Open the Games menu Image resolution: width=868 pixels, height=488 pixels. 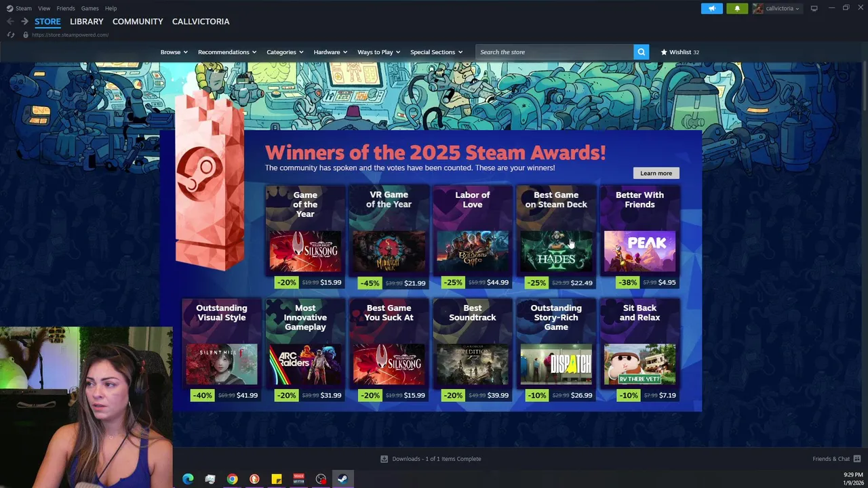pyautogui.click(x=90, y=8)
